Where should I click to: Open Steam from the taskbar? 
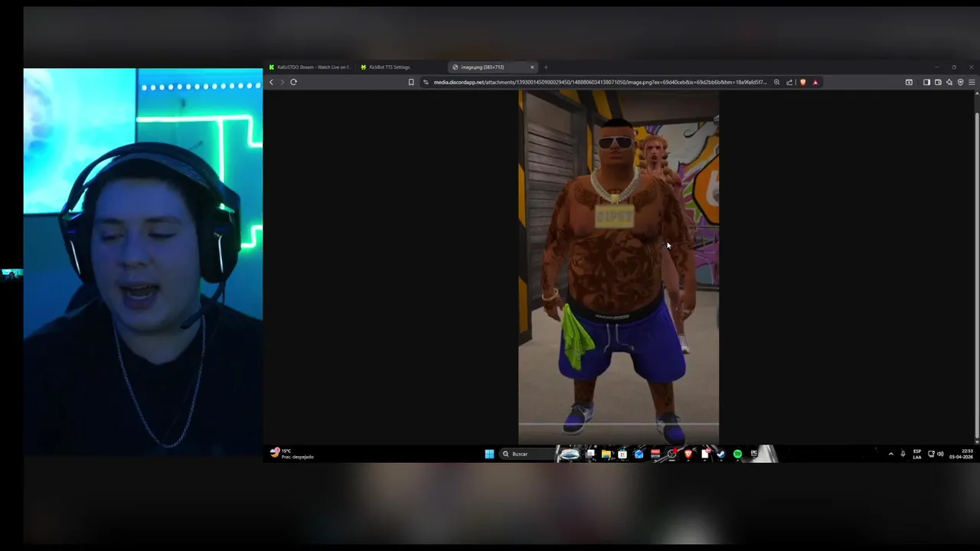tap(720, 454)
